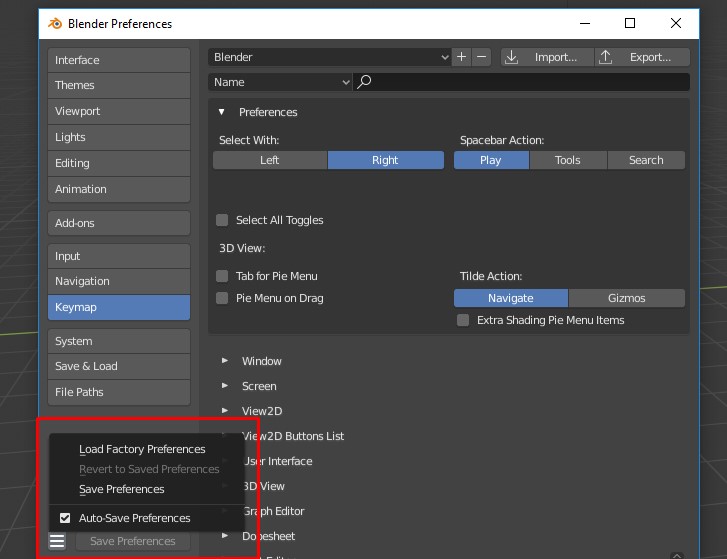Maximize the Blender Preferences window
727x559 pixels.
[x=630, y=23]
